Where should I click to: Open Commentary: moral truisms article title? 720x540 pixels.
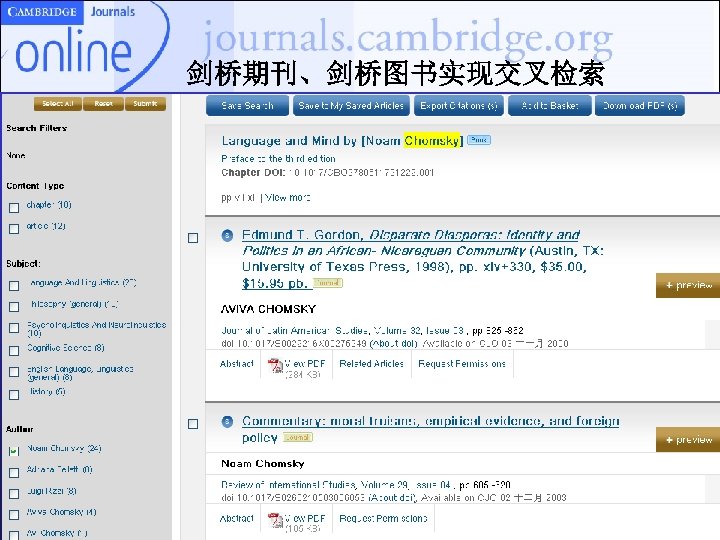click(431, 429)
